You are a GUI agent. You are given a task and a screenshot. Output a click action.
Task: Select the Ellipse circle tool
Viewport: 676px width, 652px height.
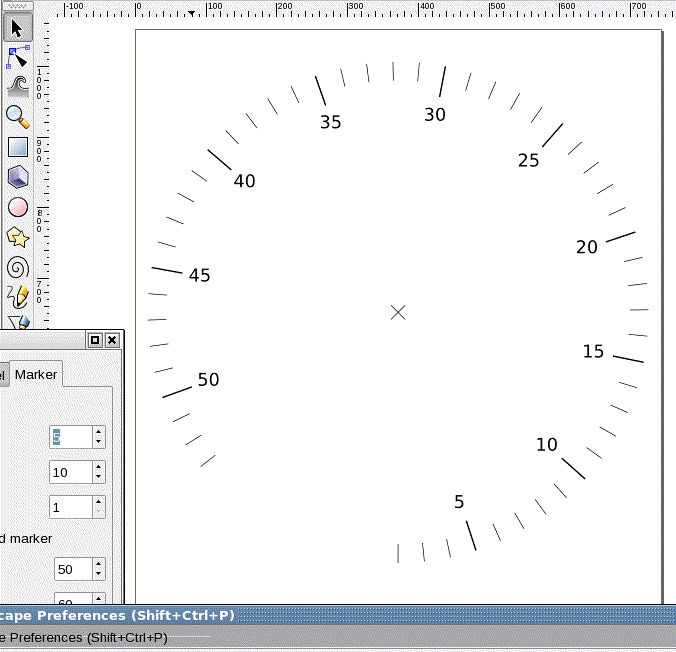tap(18, 207)
